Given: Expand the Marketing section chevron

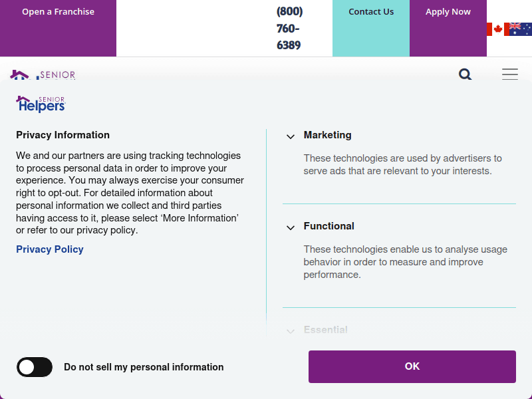Looking at the screenshot, I should coord(291,136).
